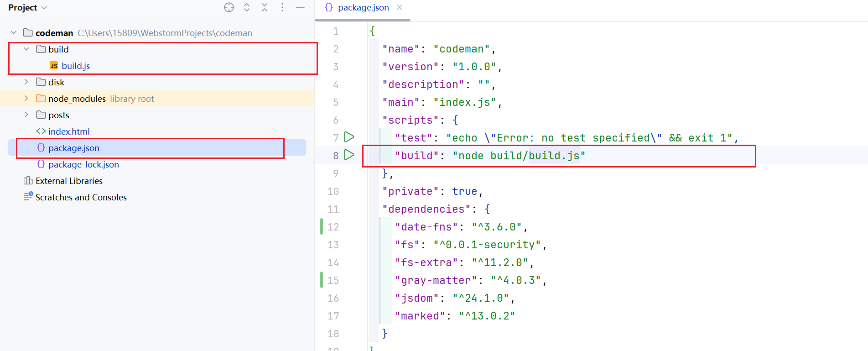Click Scratches and Consoles node
The image size is (868, 351).
(81, 197)
